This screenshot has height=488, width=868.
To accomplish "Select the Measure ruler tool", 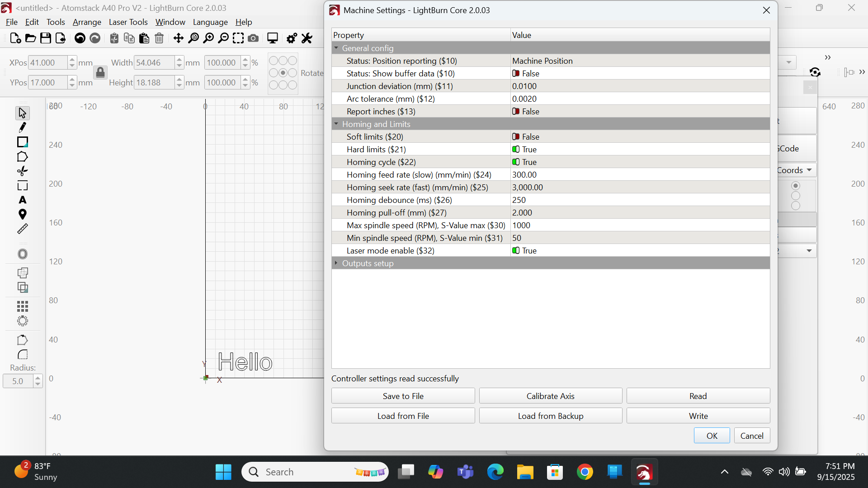I will [22, 229].
